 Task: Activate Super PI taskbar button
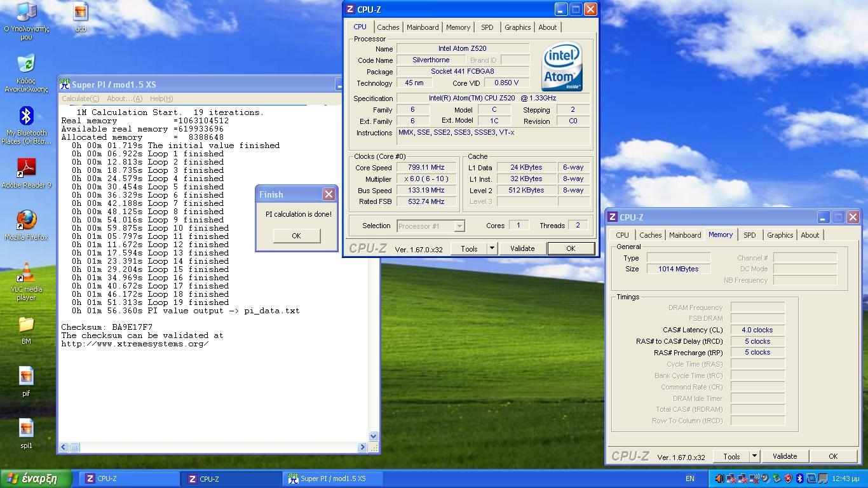tap(333, 478)
